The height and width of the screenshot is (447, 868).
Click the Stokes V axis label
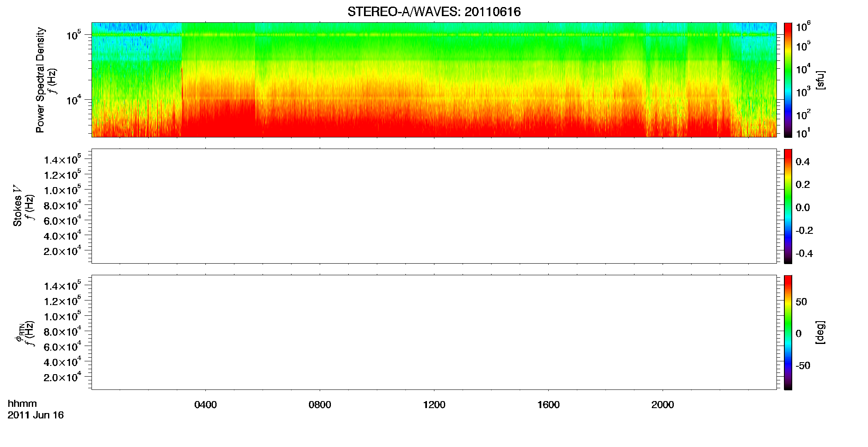pos(17,206)
